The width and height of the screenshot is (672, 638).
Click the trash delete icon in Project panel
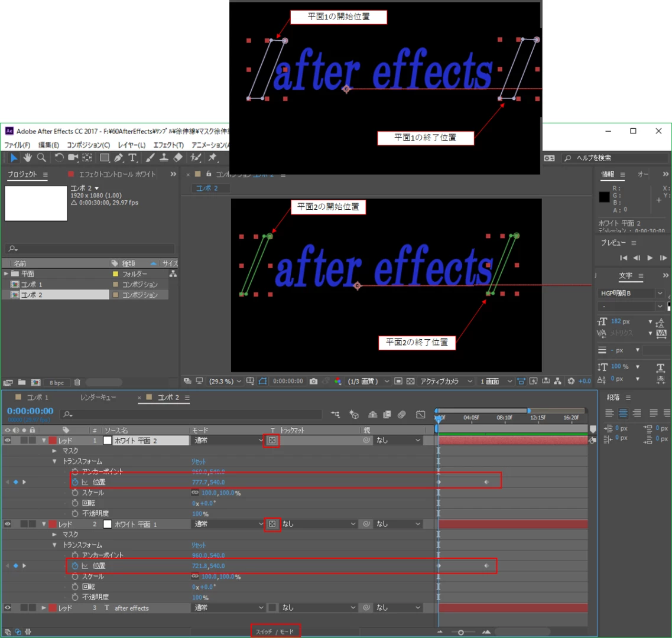tap(77, 382)
